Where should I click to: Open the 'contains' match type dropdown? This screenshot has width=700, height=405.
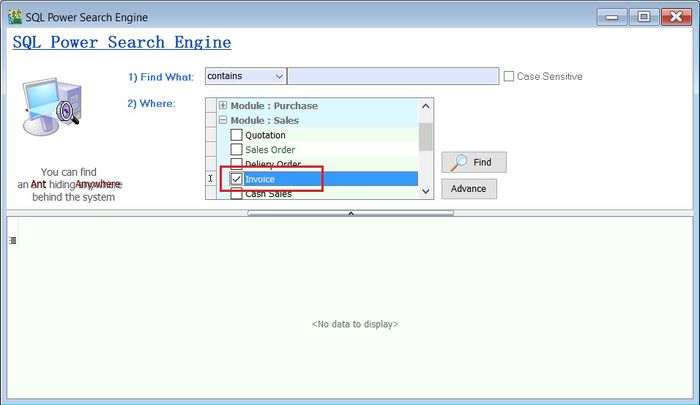278,76
